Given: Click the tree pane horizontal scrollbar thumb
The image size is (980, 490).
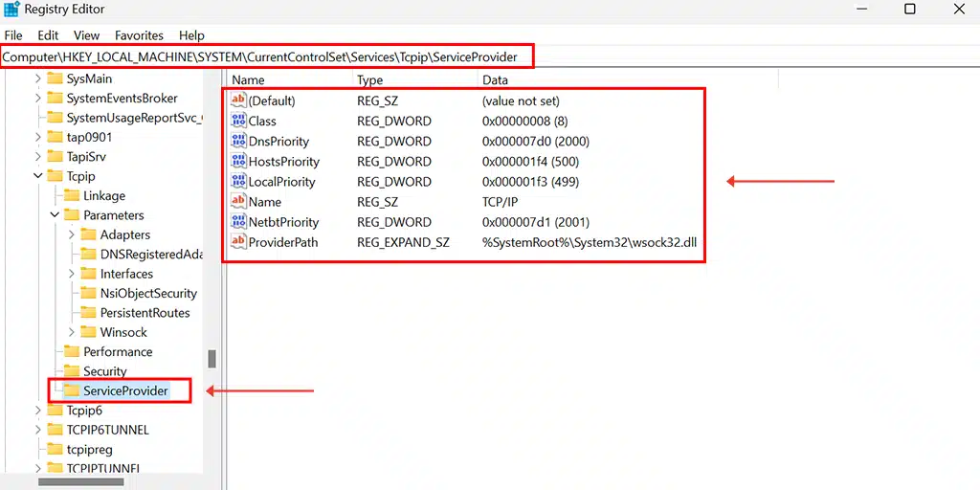Looking at the screenshot, I should (81, 482).
